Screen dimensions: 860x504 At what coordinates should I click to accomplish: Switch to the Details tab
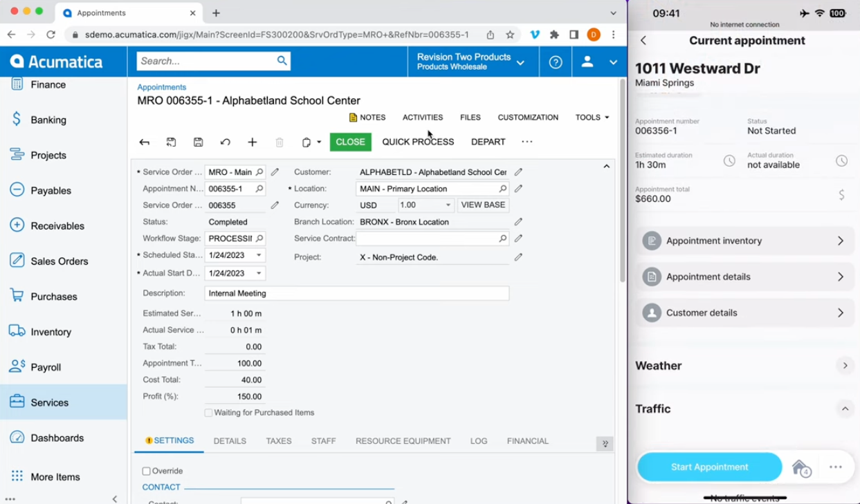pyautogui.click(x=230, y=441)
